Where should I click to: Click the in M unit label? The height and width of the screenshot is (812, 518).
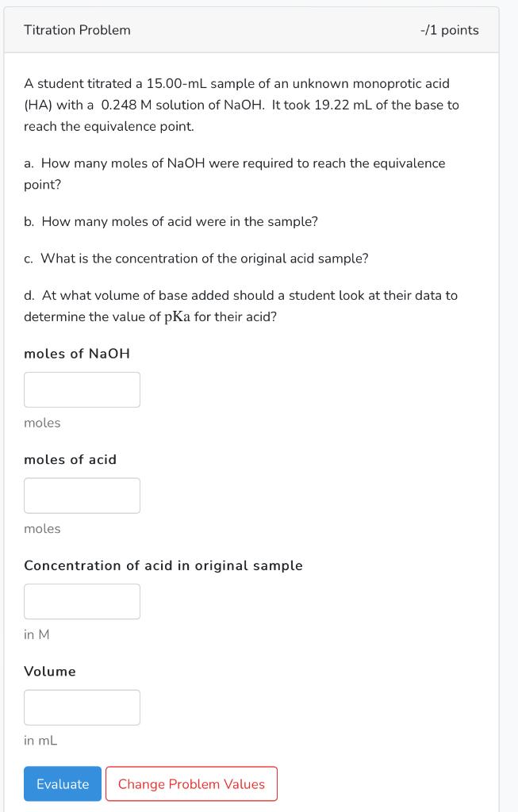35,634
